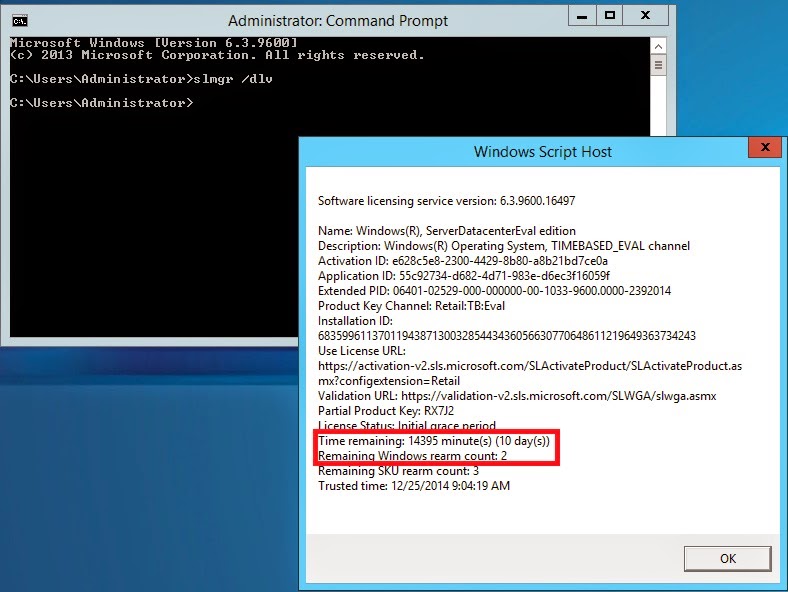Click the Software licensing service version line

coord(446,201)
